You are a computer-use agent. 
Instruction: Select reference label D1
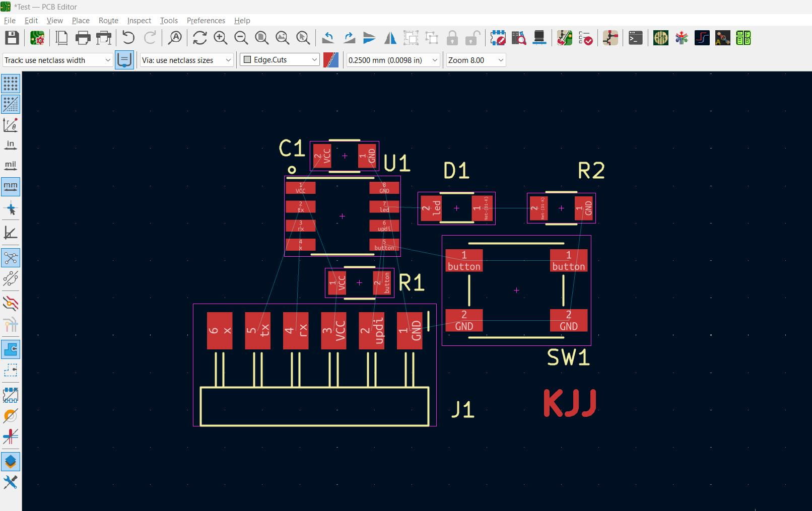456,171
